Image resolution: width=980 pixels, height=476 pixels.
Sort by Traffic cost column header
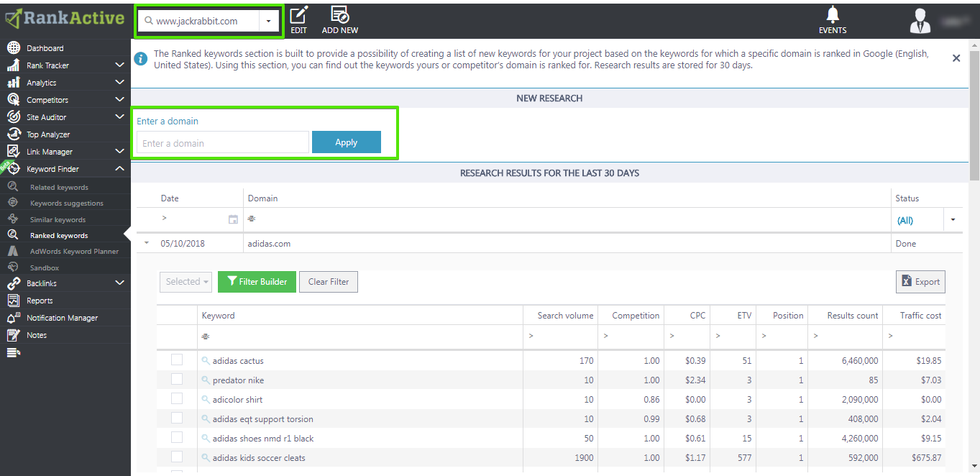tap(920, 316)
